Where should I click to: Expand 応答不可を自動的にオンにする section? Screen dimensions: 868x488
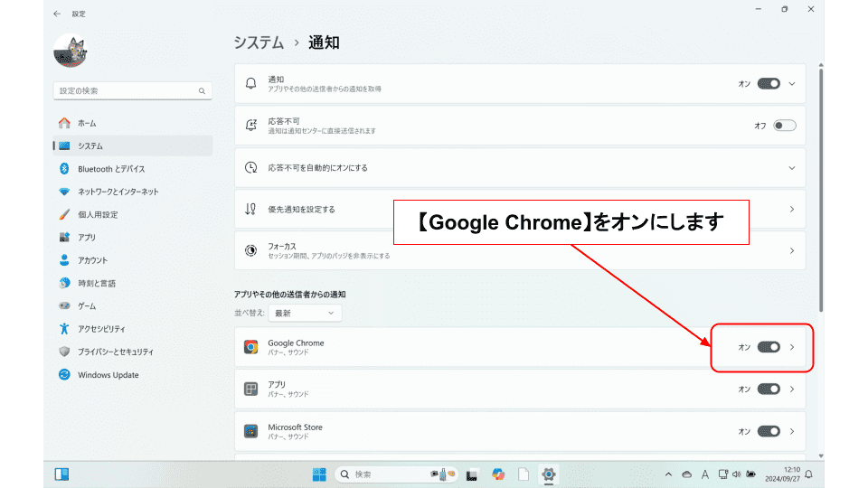pyautogui.click(x=791, y=168)
